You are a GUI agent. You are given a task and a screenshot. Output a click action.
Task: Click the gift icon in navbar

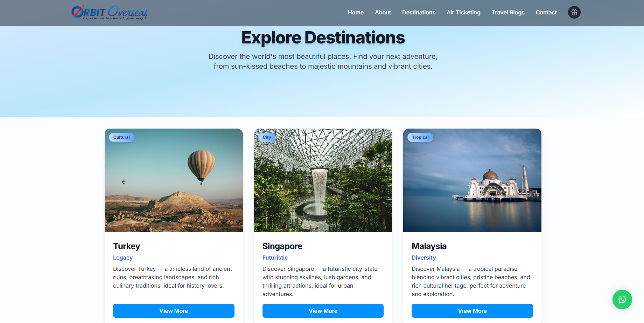tap(574, 12)
